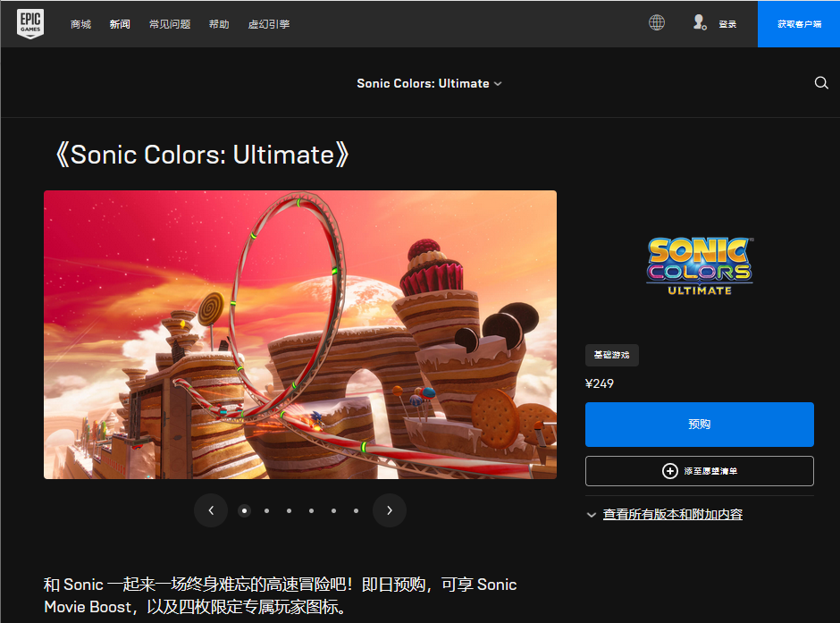The width and height of the screenshot is (840, 623).
Task: Click the user account icon
Action: 699,22
